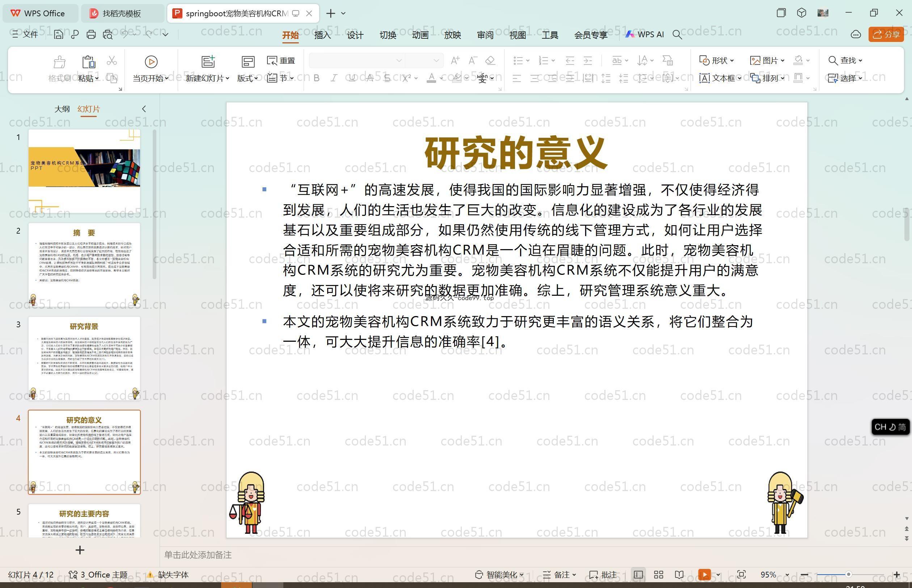Click the Undo arrow icon
Image resolution: width=912 pixels, height=588 pixels.
pyautogui.click(x=124, y=34)
